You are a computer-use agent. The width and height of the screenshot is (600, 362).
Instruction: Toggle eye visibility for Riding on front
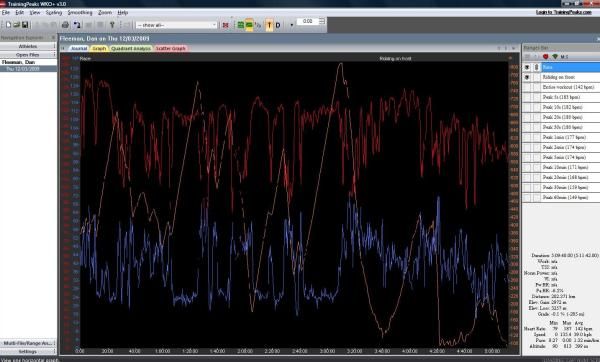coord(527,77)
